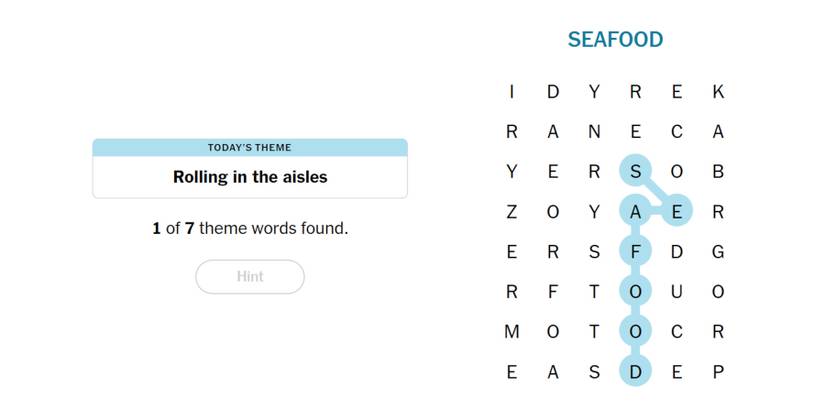Choose the letter N tile

(x=594, y=132)
